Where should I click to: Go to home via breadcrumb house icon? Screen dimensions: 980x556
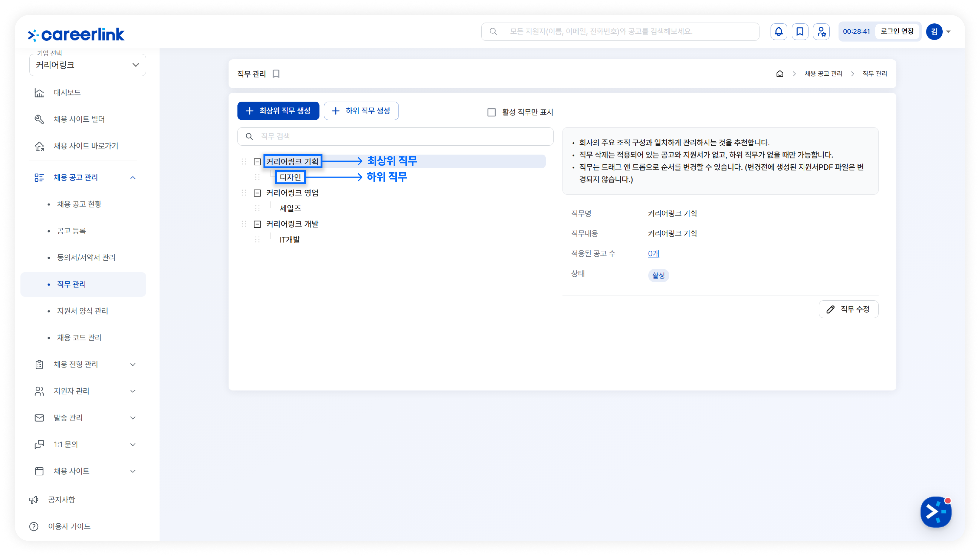(780, 74)
